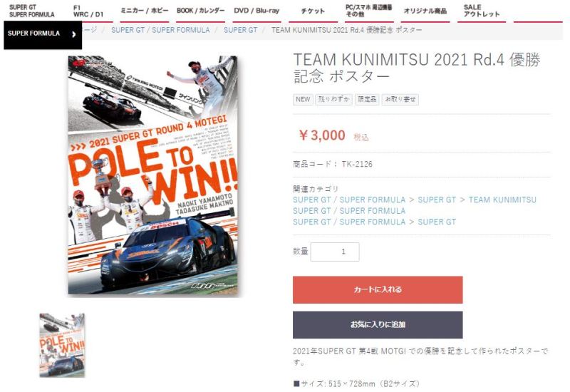Click the お気に入りに追加 favorites button
Screen dimensions: 570x392
coord(378,325)
